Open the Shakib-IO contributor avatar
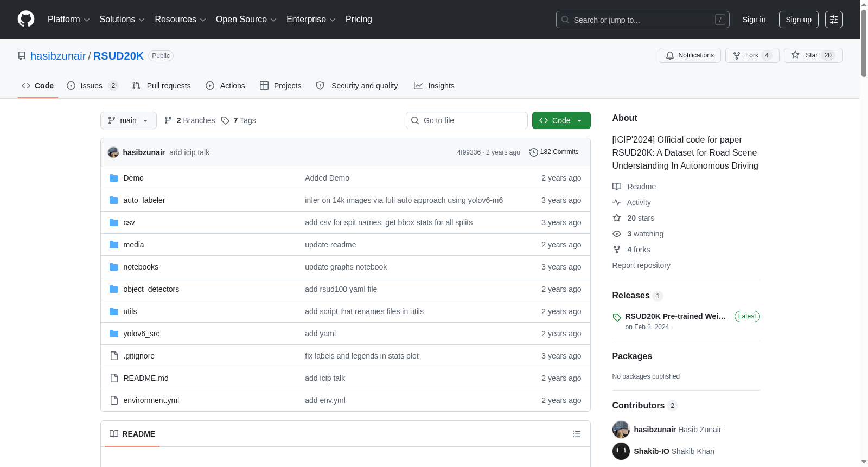Image resolution: width=868 pixels, height=467 pixels. 621,451
